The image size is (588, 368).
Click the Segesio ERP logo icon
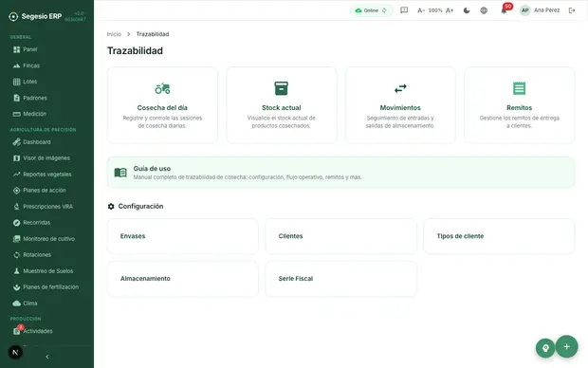(13, 16)
